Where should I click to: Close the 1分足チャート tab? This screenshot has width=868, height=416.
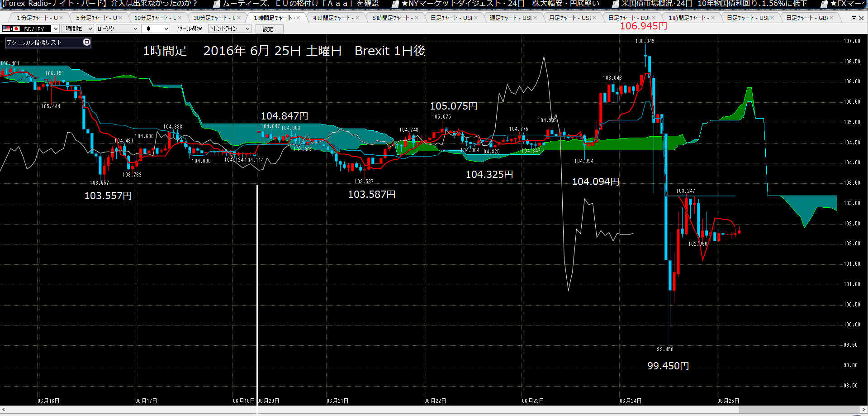61,18
